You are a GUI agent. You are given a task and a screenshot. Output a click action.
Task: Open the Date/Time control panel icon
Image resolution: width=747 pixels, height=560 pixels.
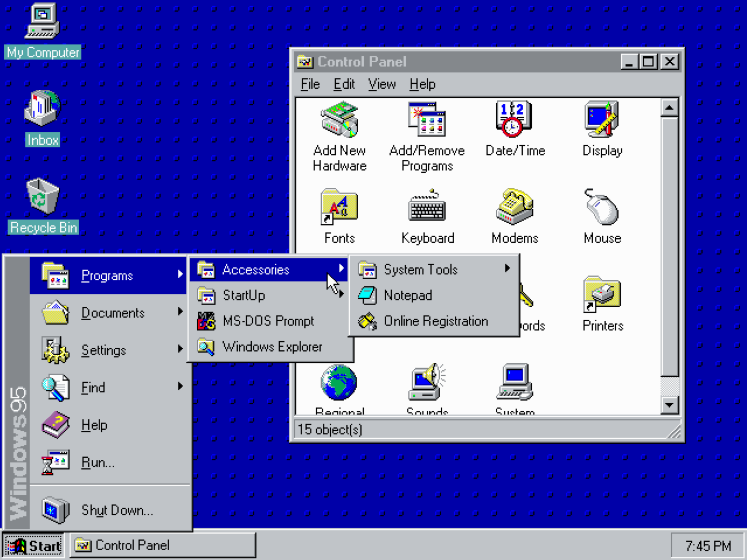click(514, 120)
